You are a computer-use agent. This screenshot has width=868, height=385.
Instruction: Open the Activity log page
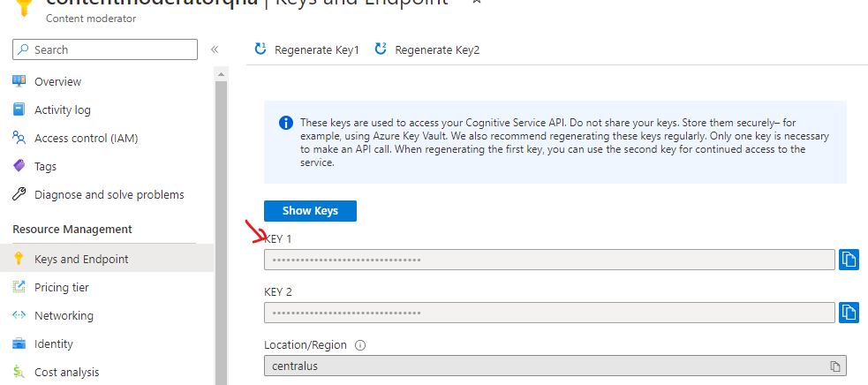62,109
